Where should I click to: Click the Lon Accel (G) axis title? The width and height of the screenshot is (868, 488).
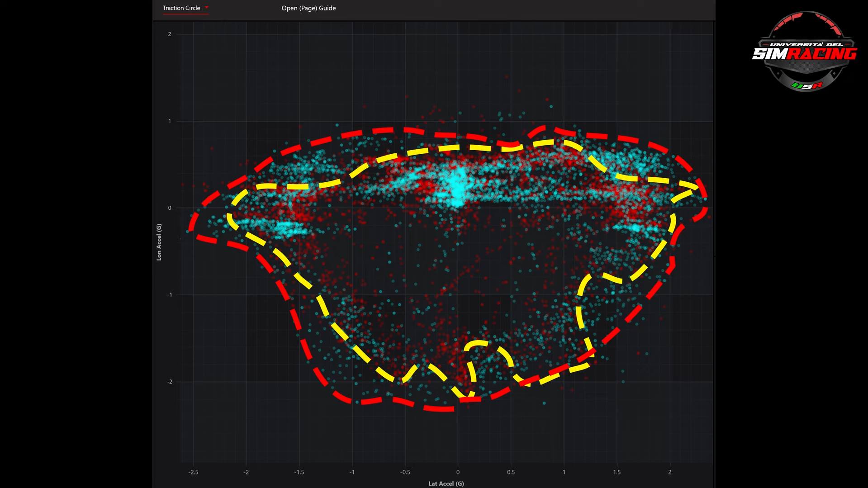tap(159, 242)
